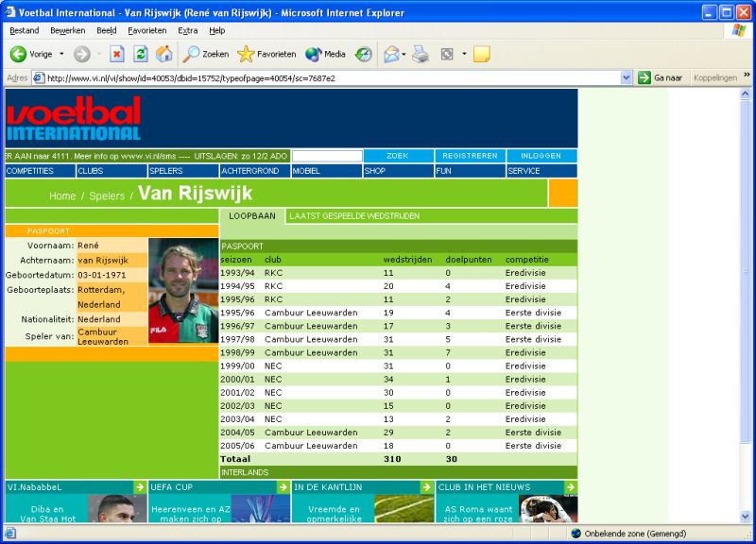Click the page icon in address bar
Viewport: 756px width, 544px height.
coord(39,77)
